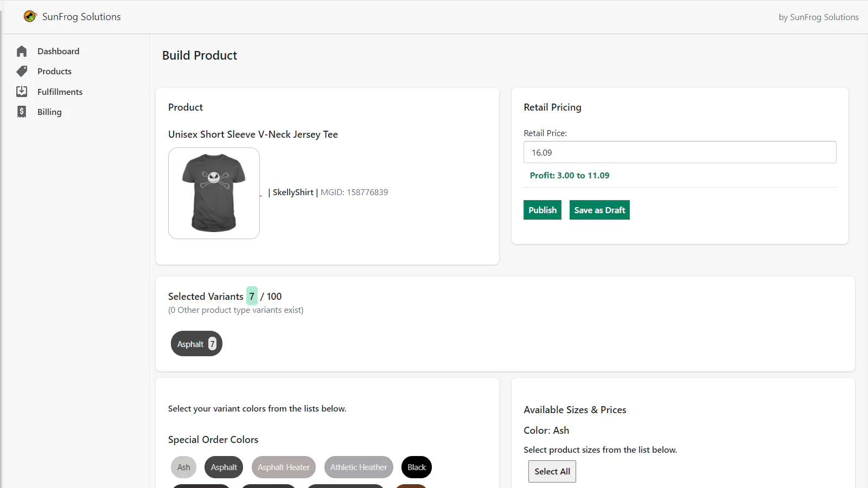Deselect the Athletic Heather color
Viewport: 868px width, 488px height.
[358, 467]
